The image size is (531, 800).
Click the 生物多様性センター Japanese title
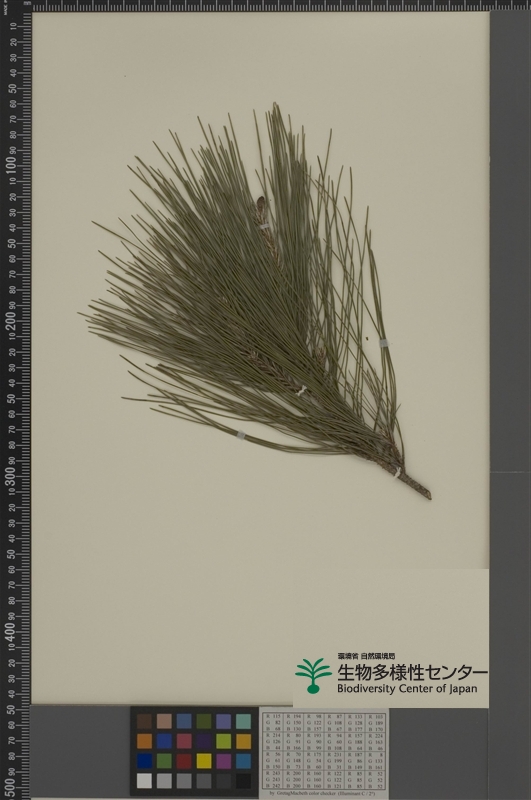412,672
